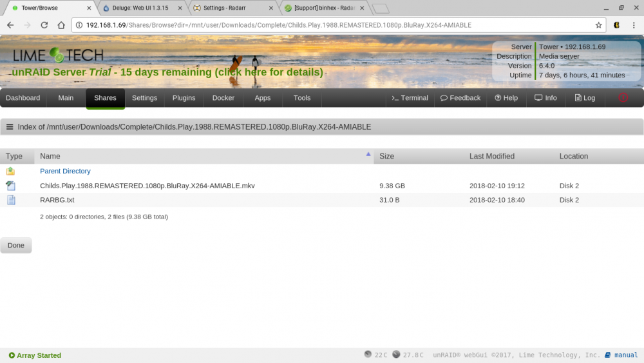Click the Tower • 192.168.1.69 server text

pyautogui.click(x=572, y=47)
